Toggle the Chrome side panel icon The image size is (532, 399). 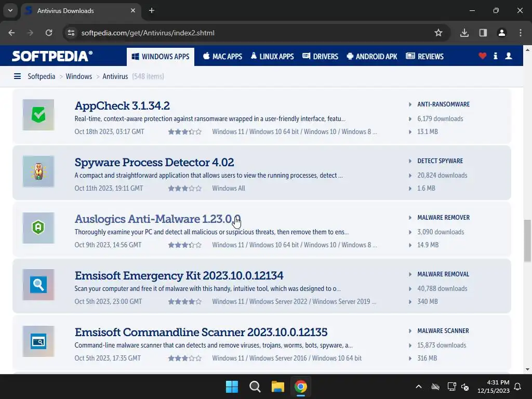[483, 33]
